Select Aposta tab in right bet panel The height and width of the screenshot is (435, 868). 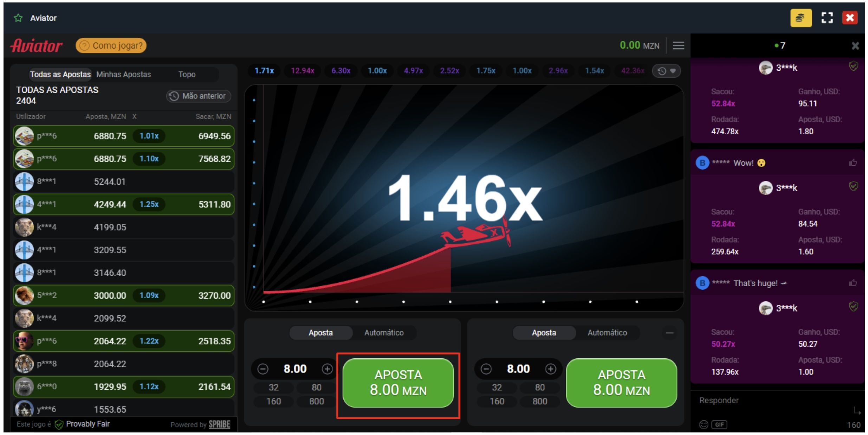click(544, 333)
